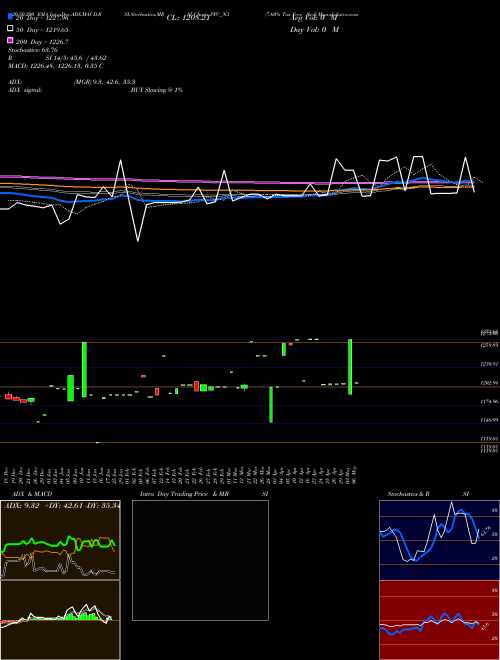This screenshot has width=500, height=660.
Task: Click the 1202.94 price axis label
Action: point(490,383)
